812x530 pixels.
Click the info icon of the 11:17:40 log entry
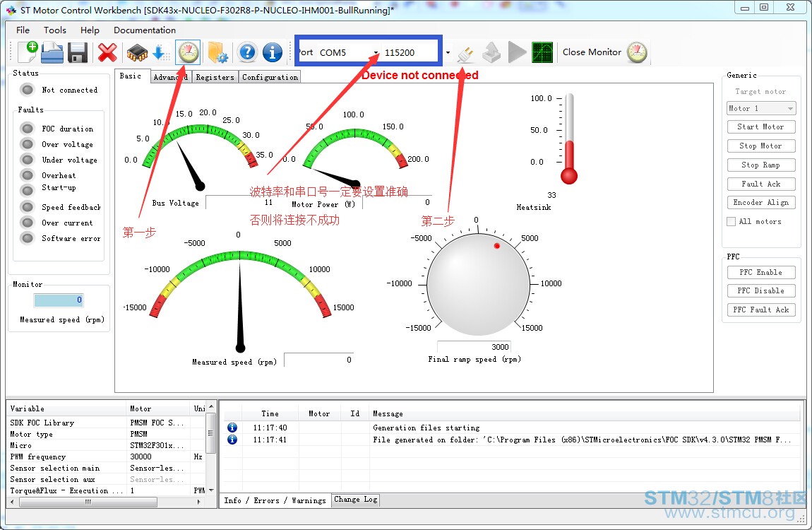[232, 428]
